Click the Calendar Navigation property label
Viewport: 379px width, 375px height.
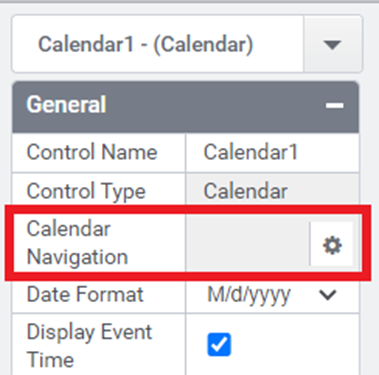pyautogui.click(x=77, y=243)
